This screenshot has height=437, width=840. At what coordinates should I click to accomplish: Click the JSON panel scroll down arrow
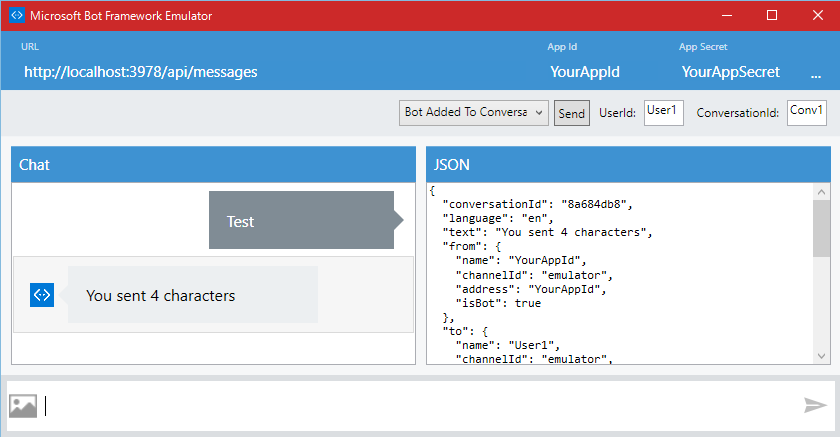(x=821, y=356)
